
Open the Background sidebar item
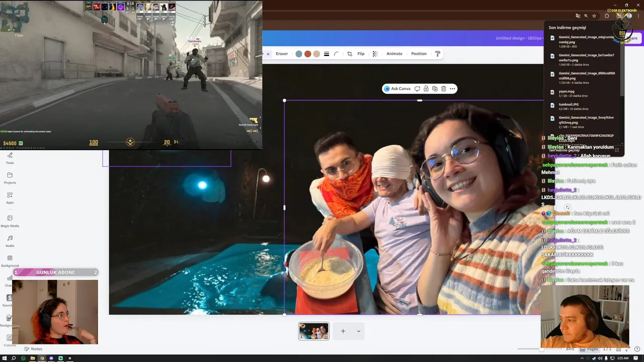(x=10, y=261)
